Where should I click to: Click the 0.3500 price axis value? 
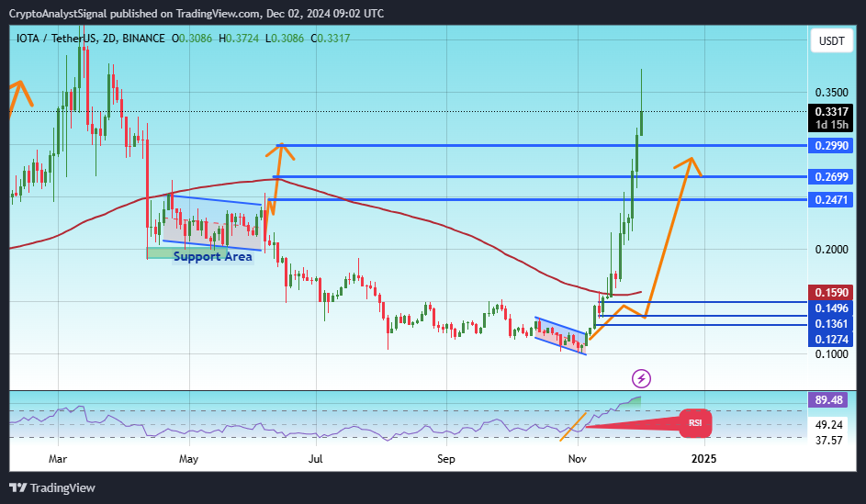(831, 92)
